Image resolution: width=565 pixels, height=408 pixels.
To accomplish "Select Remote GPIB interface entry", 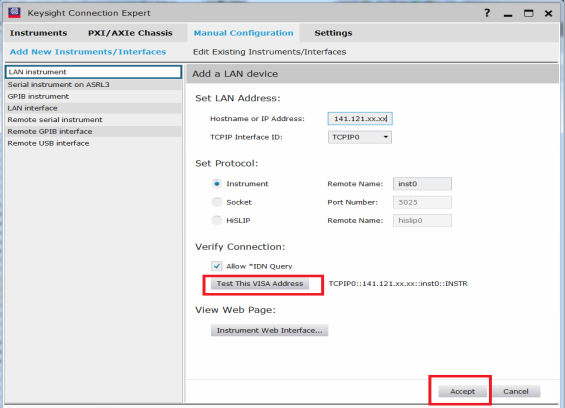I will coord(93,131).
